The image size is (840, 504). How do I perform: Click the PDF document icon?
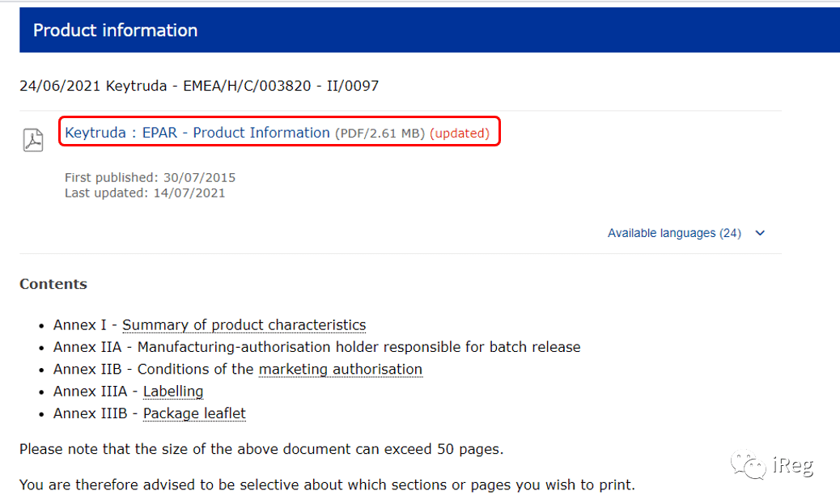[33, 140]
